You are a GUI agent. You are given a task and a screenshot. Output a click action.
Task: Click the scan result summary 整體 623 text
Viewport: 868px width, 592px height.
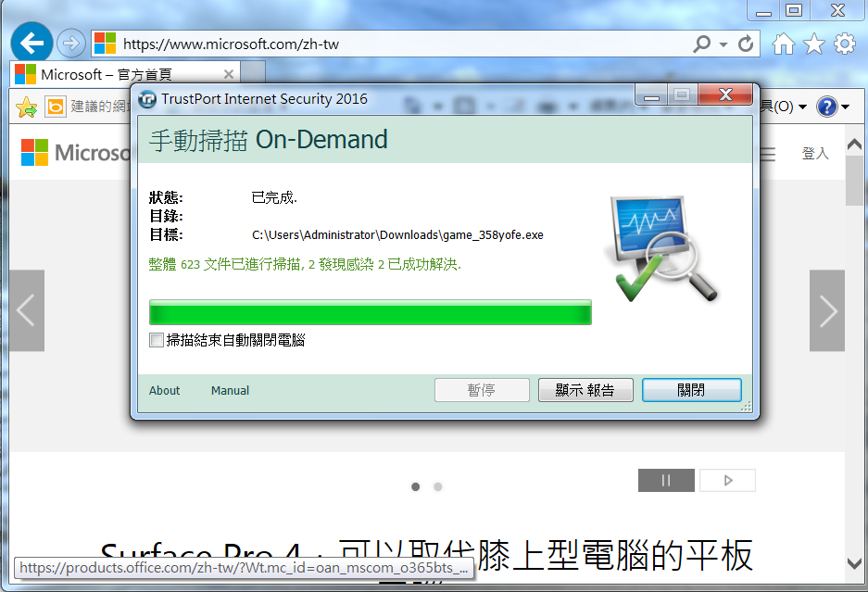(305, 265)
